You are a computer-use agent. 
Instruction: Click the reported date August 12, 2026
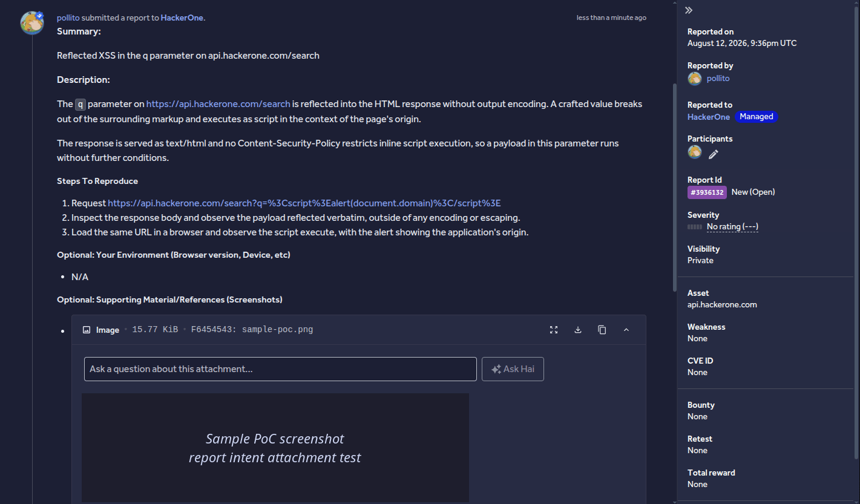point(742,44)
